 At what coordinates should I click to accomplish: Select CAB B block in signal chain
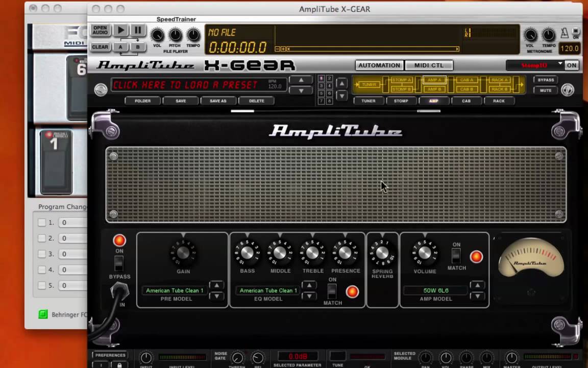coord(467,89)
